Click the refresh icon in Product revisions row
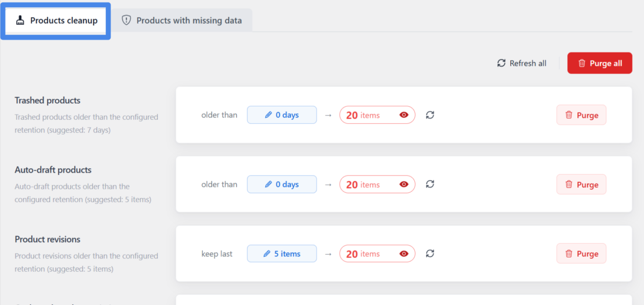Image resolution: width=644 pixels, height=305 pixels. coord(430,253)
